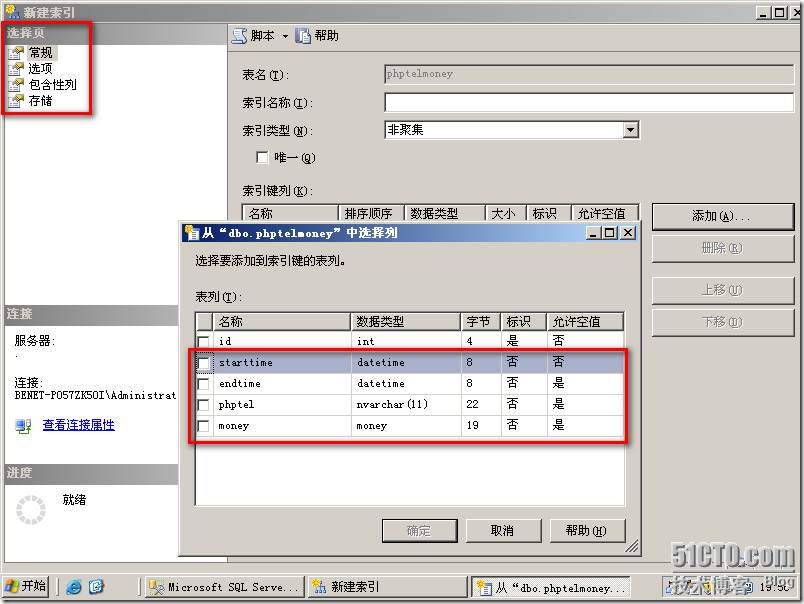Click the 脚本 toolbar label
The image size is (804, 604).
[x=263, y=36]
